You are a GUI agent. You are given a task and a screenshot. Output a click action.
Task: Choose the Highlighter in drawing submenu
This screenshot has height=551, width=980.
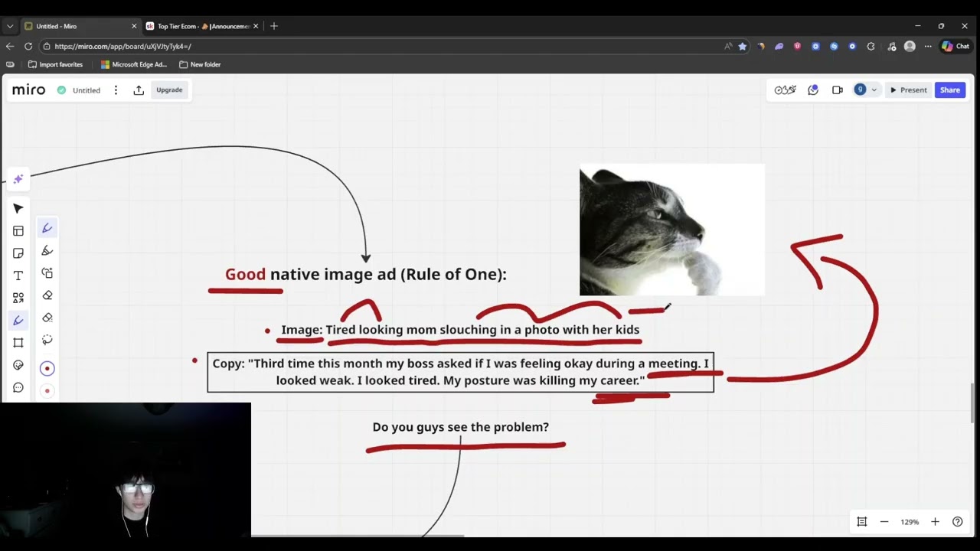pyautogui.click(x=47, y=250)
